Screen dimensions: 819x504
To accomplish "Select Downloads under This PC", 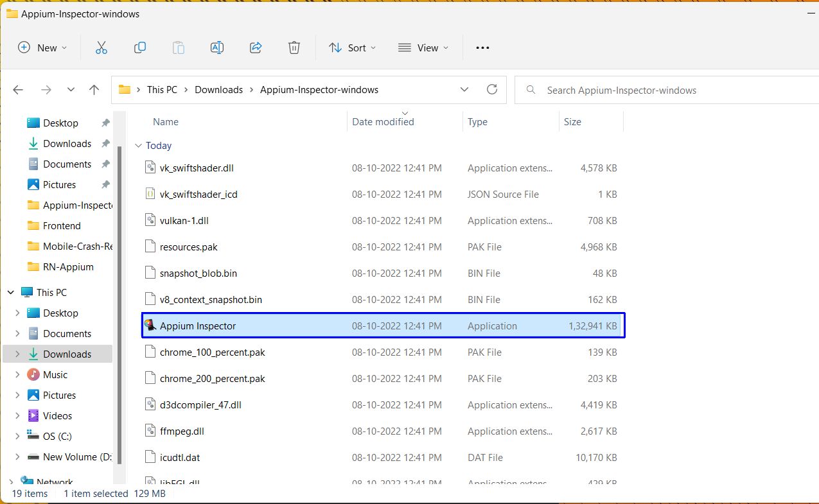I will [67, 354].
